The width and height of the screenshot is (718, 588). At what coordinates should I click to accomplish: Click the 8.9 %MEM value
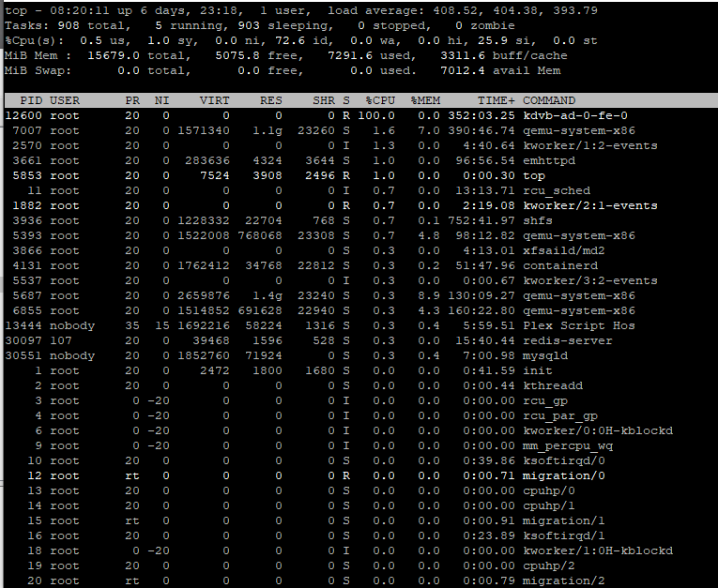pos(429,296)
